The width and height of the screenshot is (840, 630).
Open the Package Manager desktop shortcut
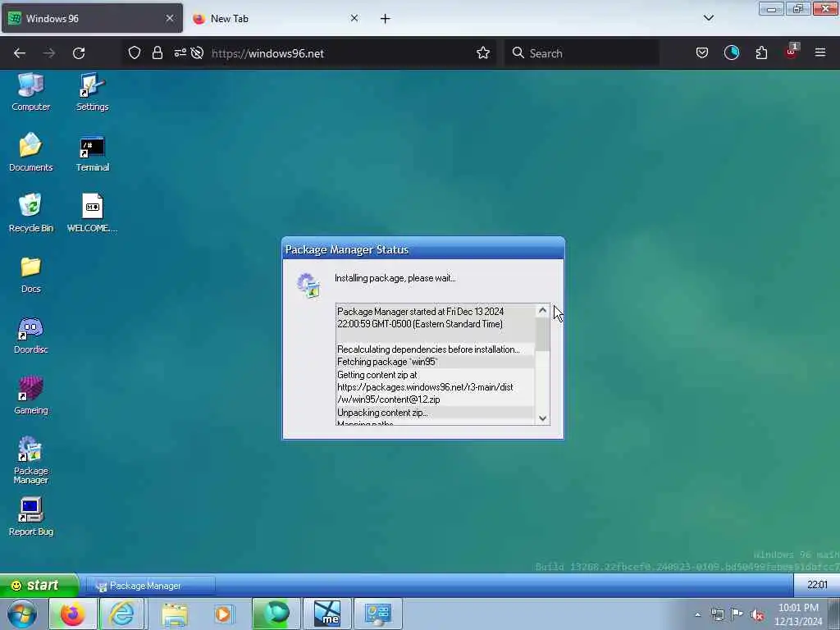tap(30, 460)
